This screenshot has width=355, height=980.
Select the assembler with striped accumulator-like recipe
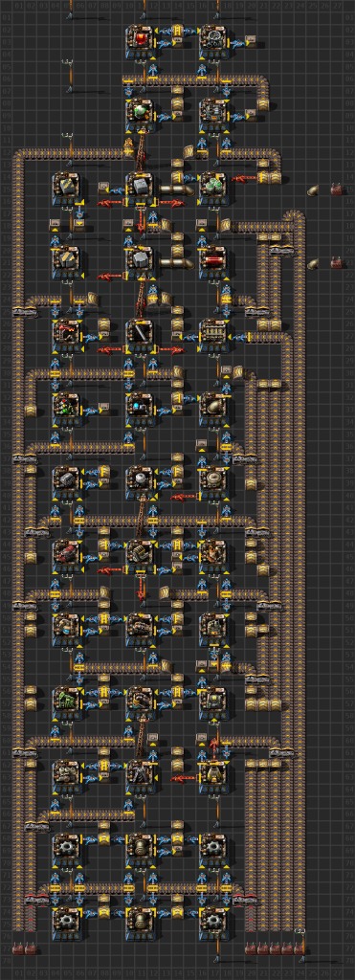[x=213, y=335]
